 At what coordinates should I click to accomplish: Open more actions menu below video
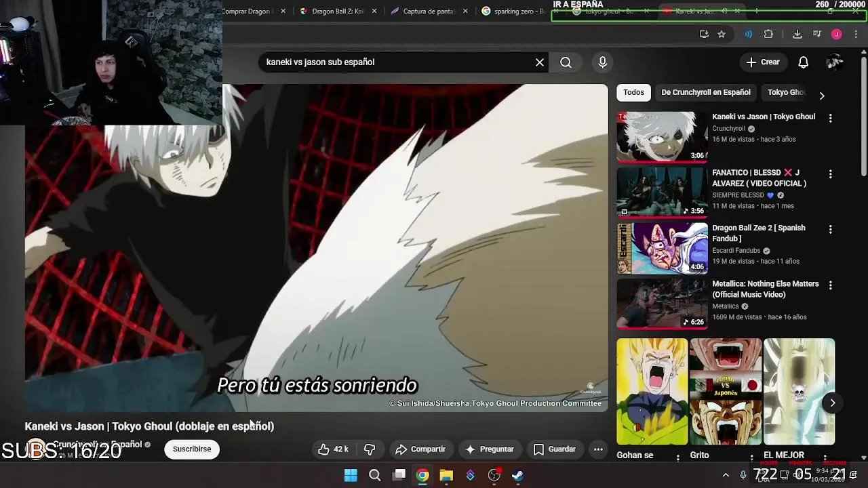click(598, 449)
